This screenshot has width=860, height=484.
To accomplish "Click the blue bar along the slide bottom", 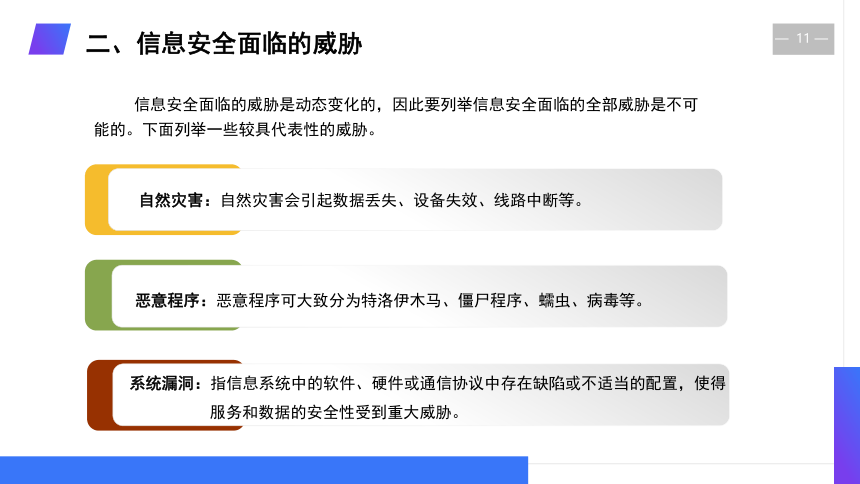I will click(264, 470).
